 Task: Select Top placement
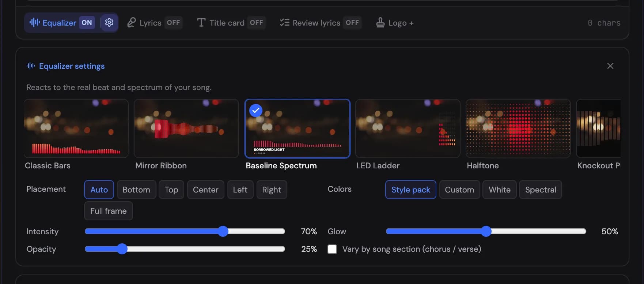pyautogui.click(x=171, y=190)
